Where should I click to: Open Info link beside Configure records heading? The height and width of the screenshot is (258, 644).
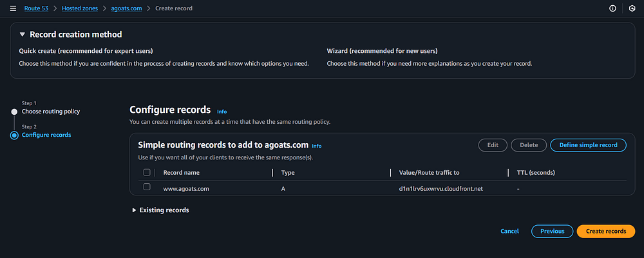coord(222,112)
